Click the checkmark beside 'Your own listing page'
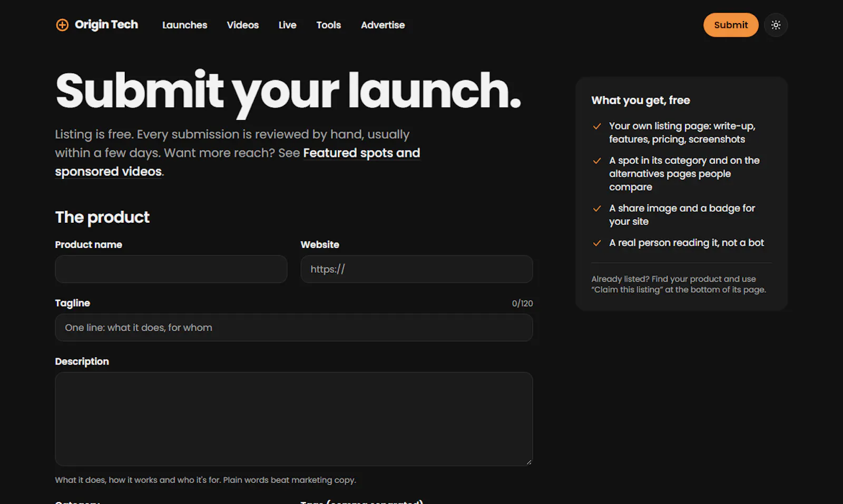This screenshot has width=843, height=504. (597, 126)
